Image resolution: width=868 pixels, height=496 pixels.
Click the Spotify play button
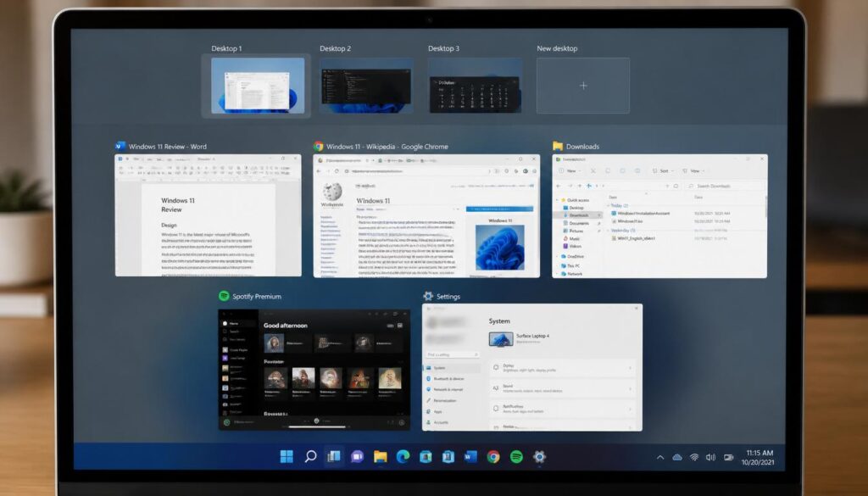coord(317,421)
